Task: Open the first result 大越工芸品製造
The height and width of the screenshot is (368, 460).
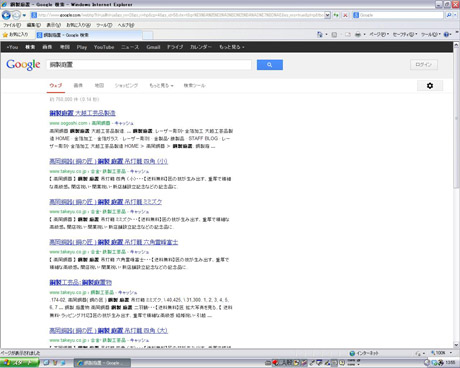Action: pos(82,113)
